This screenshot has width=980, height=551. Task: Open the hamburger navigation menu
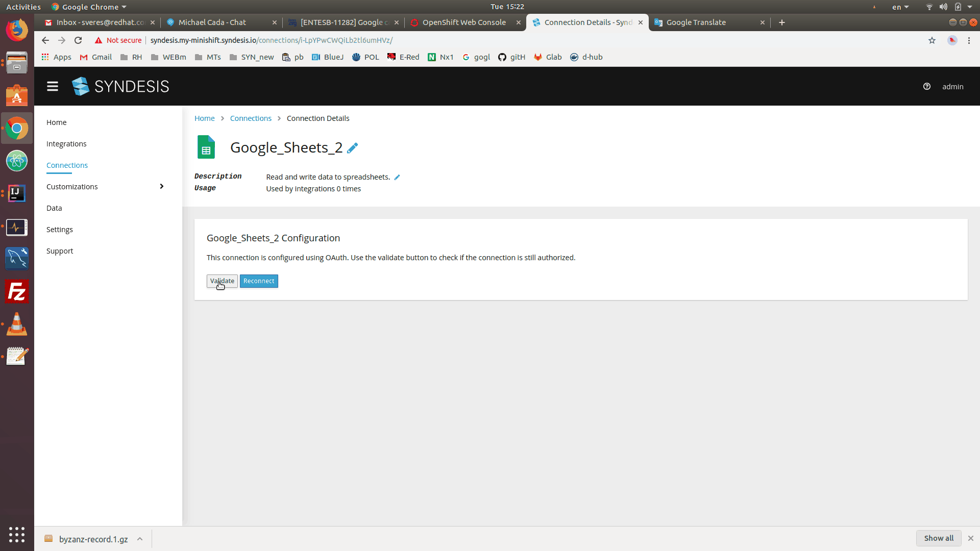[x=52, y=86]
